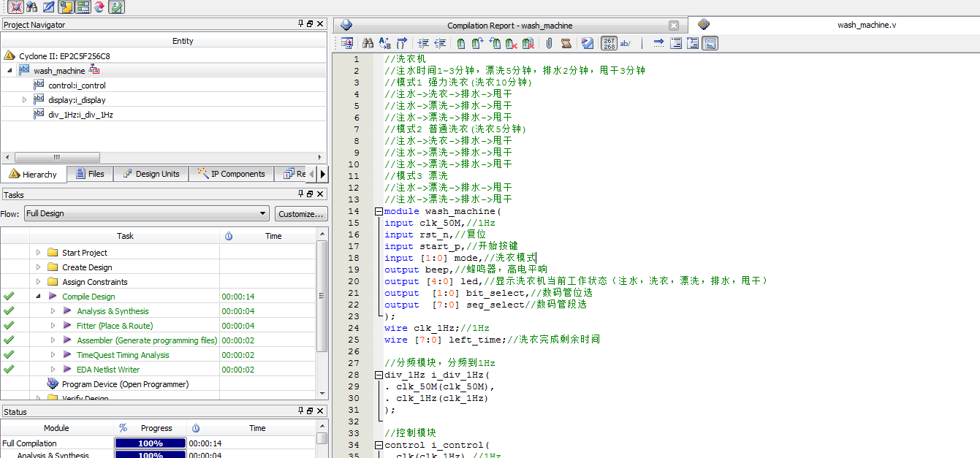This screenshot has width=980, height=458.
Task: Click the decrease indent icon
Action: tap(440, 44)
